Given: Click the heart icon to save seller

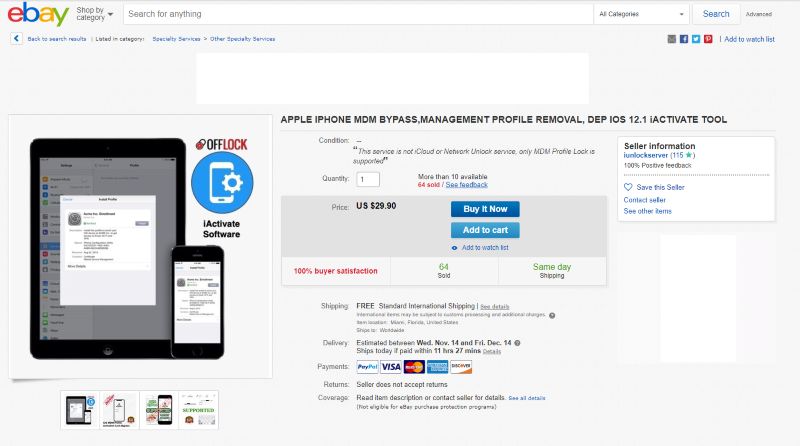Looking at the screenshot, I should click(628, 187).
